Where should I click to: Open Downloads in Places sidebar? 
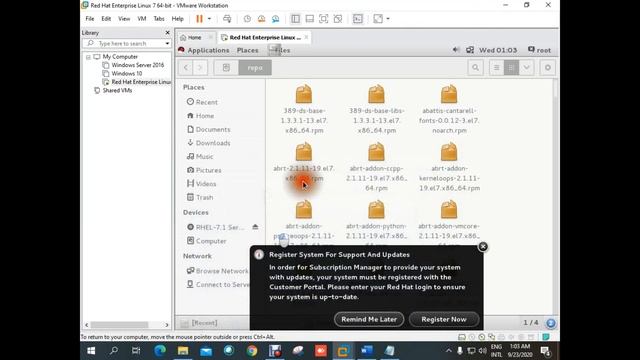(x=209, y=143)
